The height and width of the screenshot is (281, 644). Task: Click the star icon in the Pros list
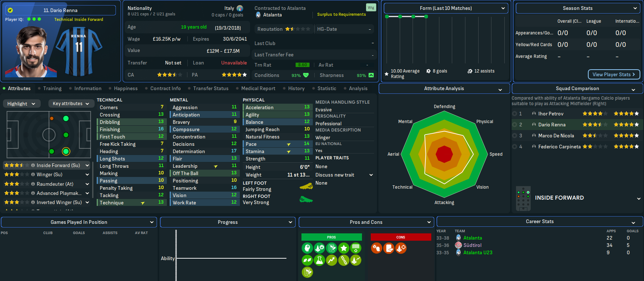[344, 248]
